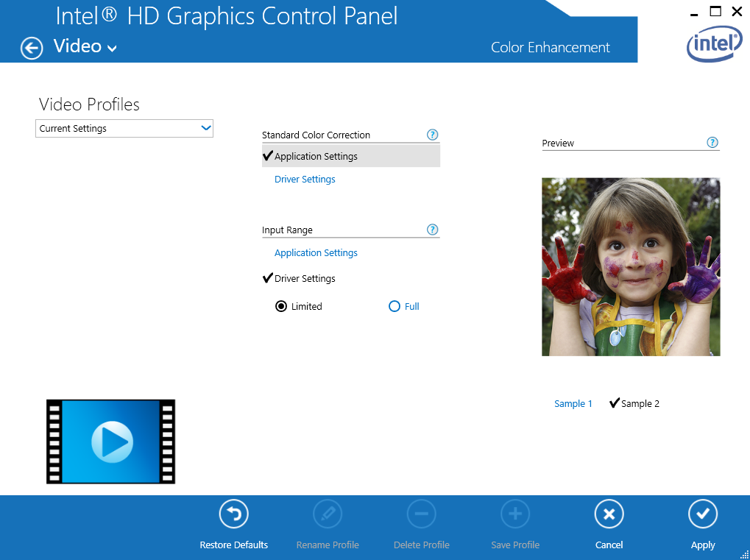Click the Restore Defaults icon
The image size is (750, 560).
pos(234,514)
